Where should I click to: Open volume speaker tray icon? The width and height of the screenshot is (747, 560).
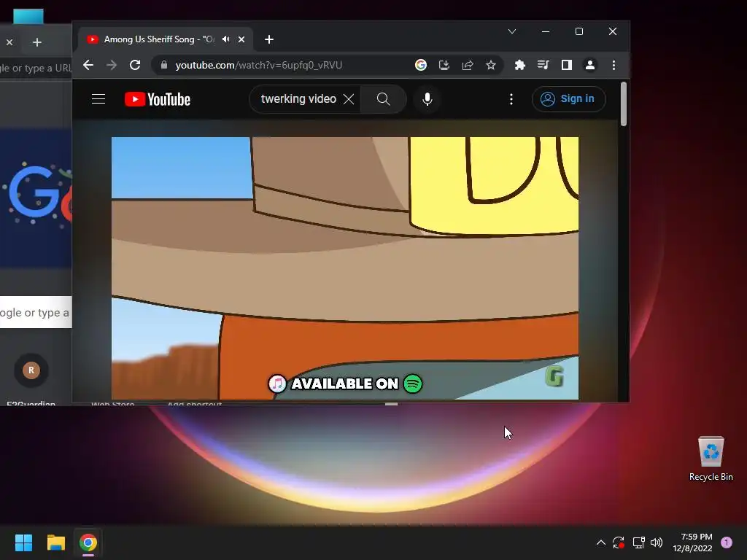(657, 542)
